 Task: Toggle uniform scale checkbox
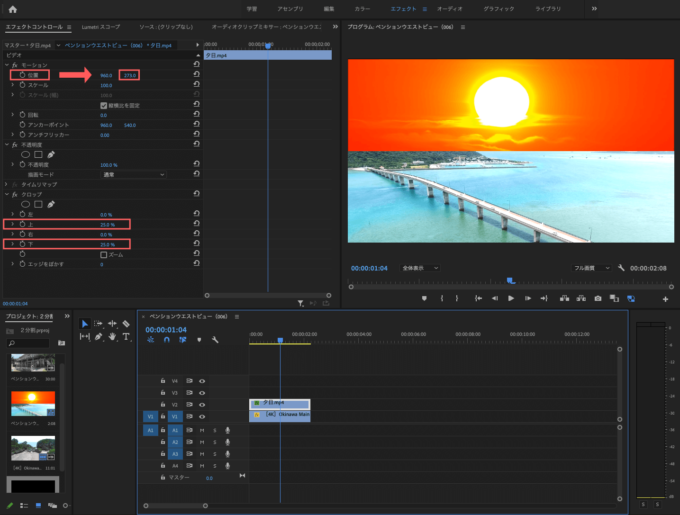tap(103, 105)
